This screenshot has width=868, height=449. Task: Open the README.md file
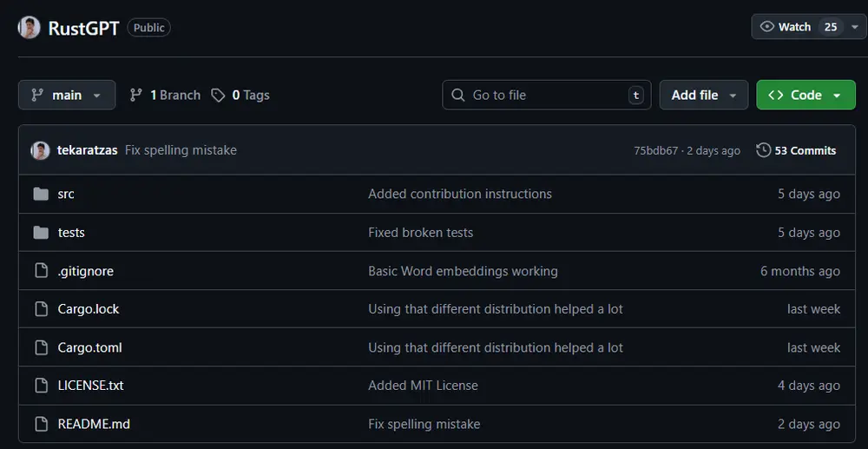coord(94,424)
